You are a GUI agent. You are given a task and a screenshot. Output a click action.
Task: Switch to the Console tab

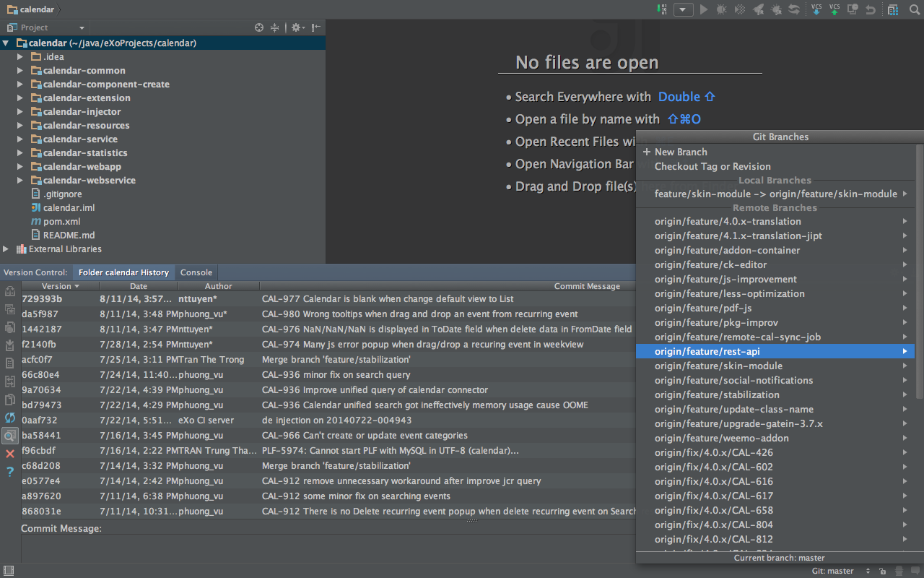196,272
